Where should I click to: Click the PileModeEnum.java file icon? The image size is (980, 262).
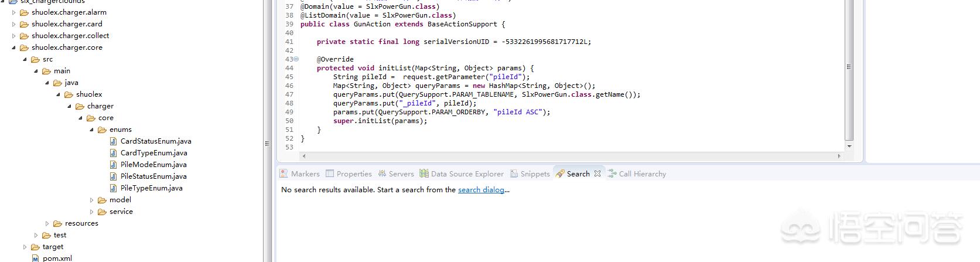pos(113,165)
